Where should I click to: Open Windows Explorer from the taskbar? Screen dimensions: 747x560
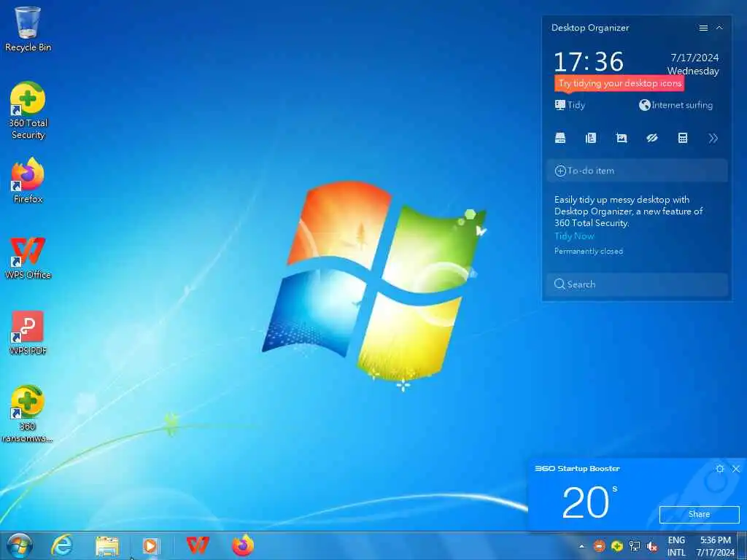click(107, 545)
